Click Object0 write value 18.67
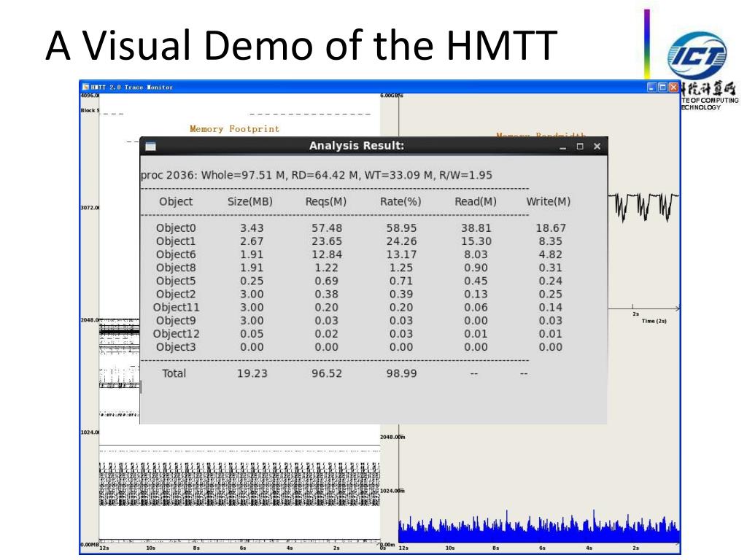Image resolution: width=747 pixels, height=560 pixels. (551, 228)
